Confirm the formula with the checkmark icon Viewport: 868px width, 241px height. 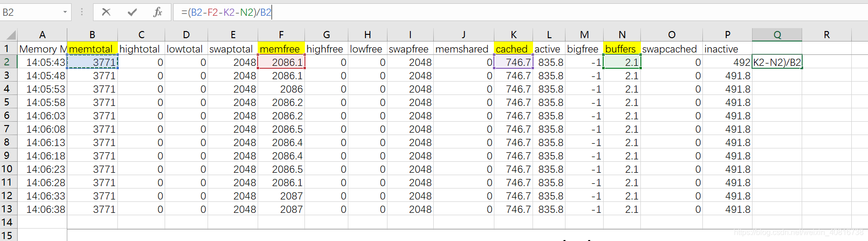[132, 12]
